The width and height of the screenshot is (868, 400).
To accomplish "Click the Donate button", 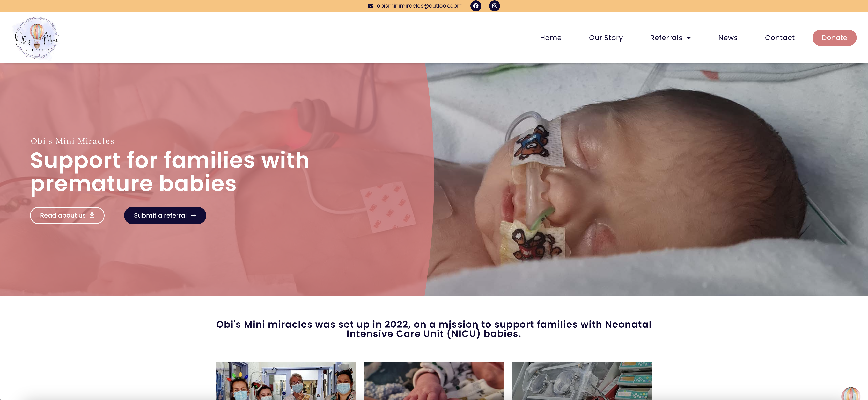I will pyautogui.click(x=834, y=38).
